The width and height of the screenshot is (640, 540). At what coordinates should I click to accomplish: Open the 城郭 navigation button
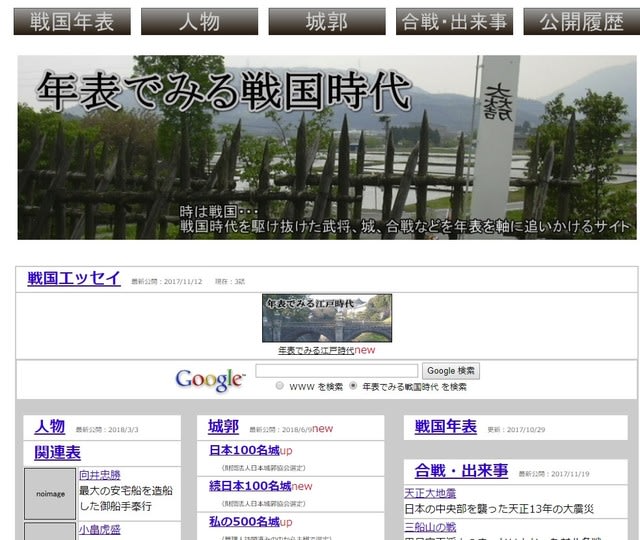point(327,22)
